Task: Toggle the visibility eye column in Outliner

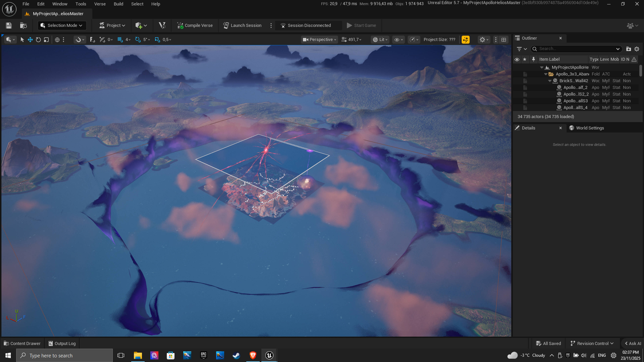Action: 517,59
